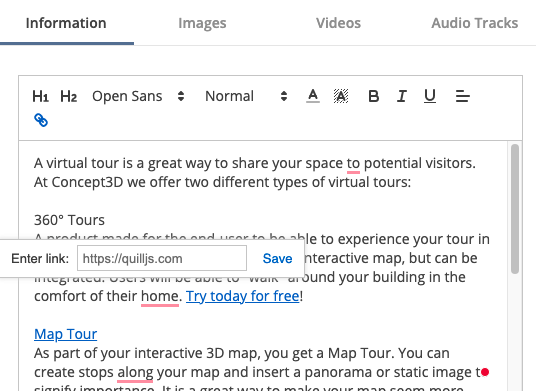Toggle italic formatting
The image size is (536, 391).
coord(402,96)
